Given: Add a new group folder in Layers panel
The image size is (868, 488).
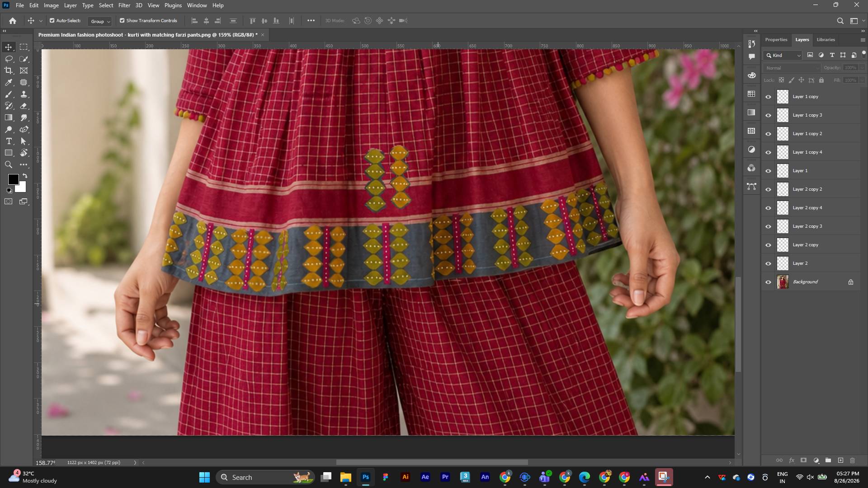Looking at the screenshot, I should click(828, 460).
